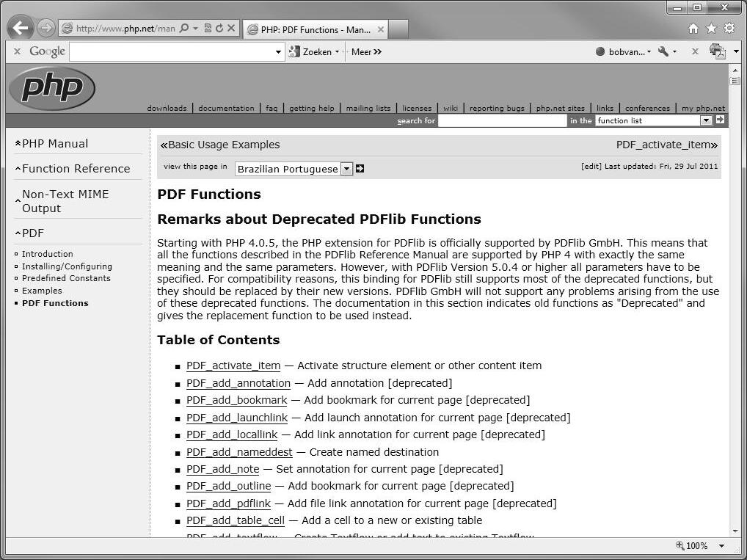Open PDF_add_note function link
This screenshot has width=747, height=560.
pos(222,470)
